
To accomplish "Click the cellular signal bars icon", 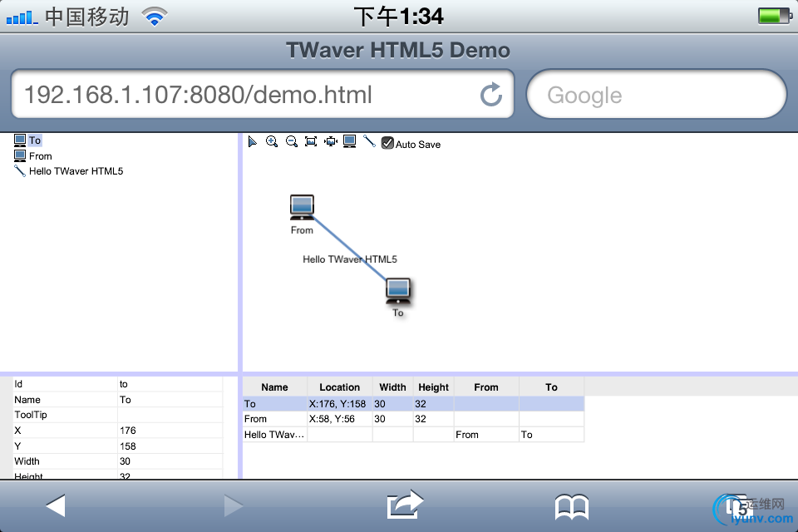I will point(22,17).
